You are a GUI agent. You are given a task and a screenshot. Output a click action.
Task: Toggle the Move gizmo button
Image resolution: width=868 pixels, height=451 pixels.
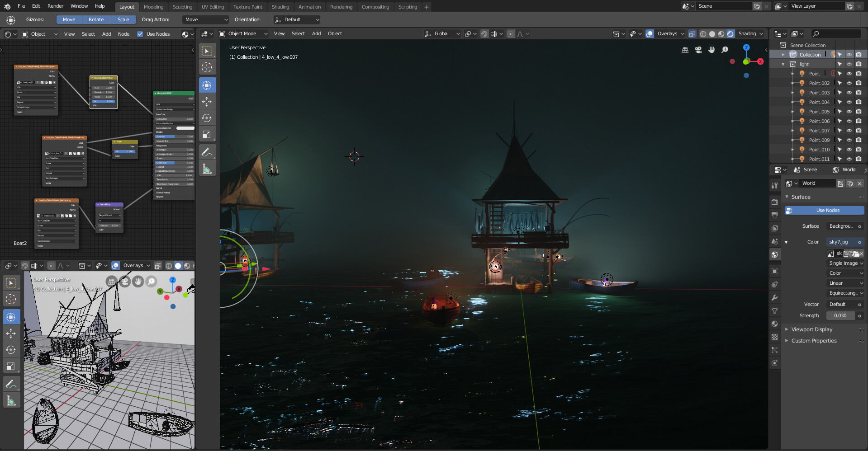(69, 19)
